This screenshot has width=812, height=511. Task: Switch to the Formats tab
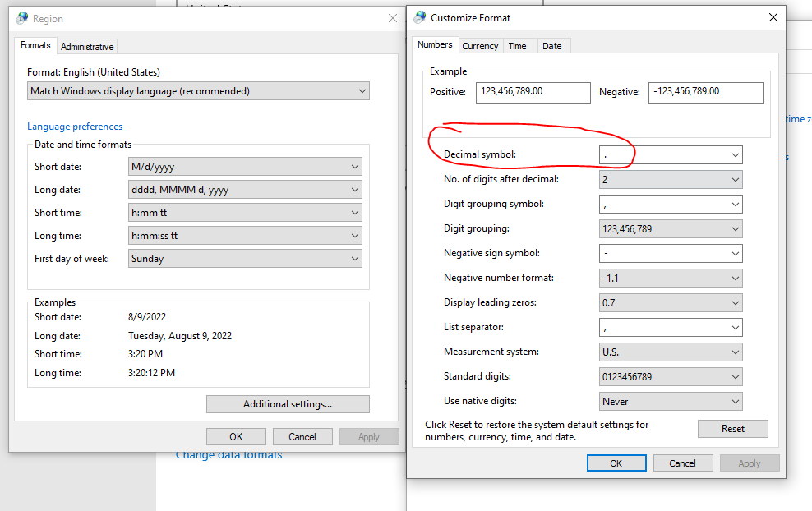pos(35,45)
